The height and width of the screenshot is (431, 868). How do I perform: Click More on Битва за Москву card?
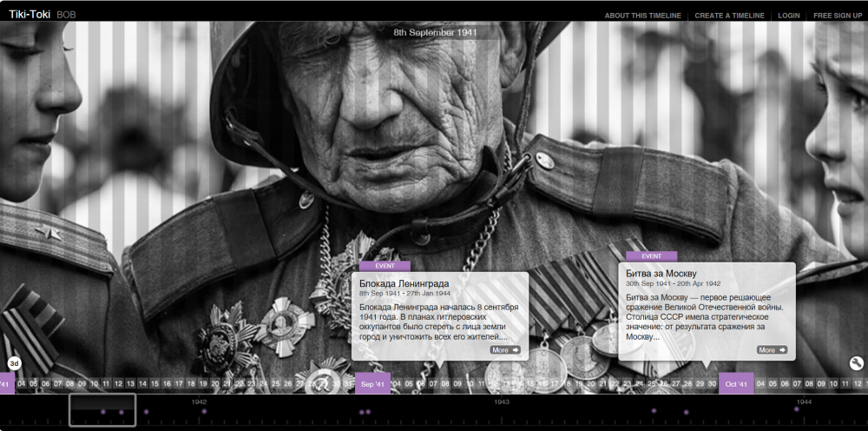click(772, 350)
